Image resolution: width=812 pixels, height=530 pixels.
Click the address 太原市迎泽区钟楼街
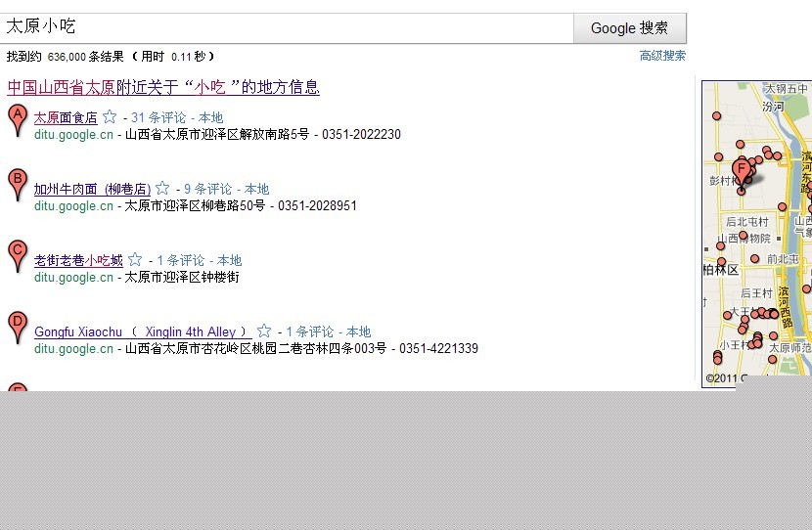tap(182, 278)
